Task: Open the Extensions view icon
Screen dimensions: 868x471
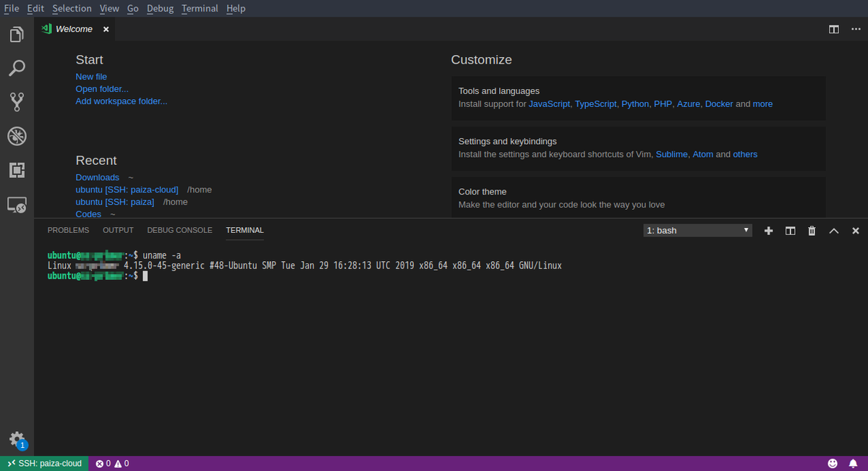Action: 17,170
